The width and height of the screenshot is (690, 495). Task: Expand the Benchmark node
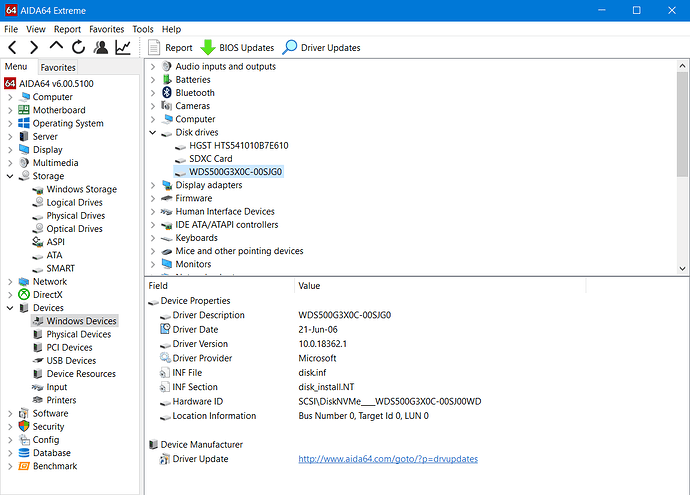(10, 466)
